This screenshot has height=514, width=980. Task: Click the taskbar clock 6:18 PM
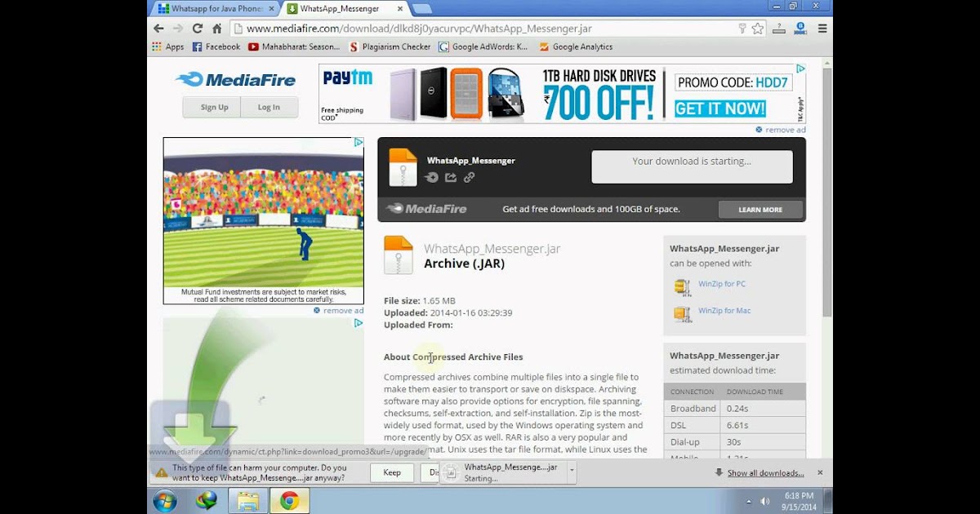(798, 495)
